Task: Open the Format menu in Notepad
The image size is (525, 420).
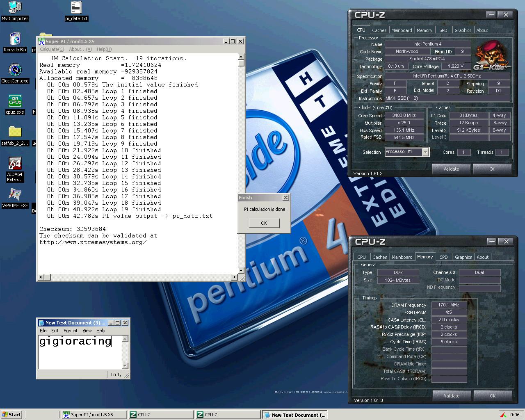Action: (71, 331)
